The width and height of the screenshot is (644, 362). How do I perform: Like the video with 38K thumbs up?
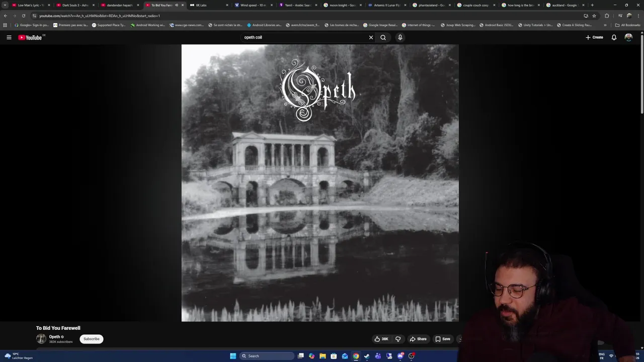381,339
